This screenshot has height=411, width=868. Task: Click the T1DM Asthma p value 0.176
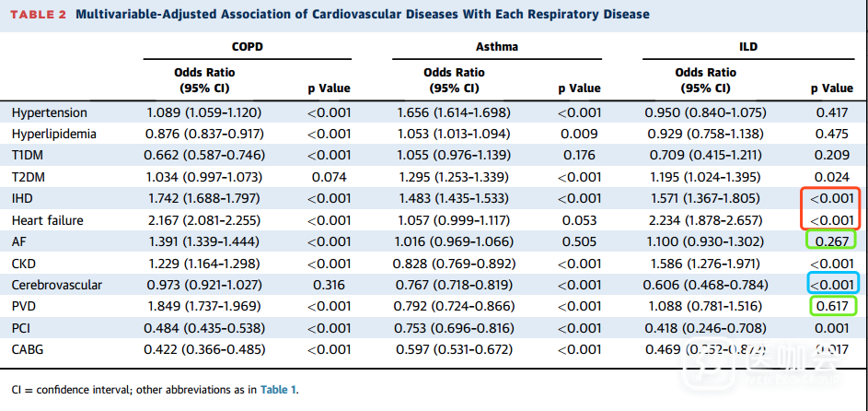click(x=579, y=156)
